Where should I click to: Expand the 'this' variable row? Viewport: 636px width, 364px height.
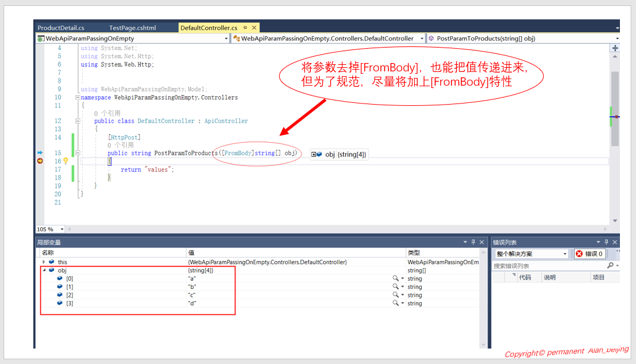point(44,262)
